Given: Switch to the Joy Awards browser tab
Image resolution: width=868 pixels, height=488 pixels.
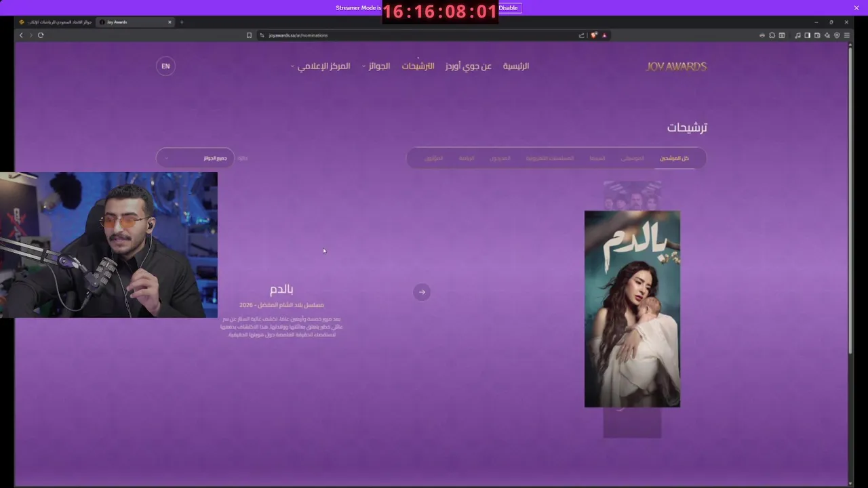Looking at the screenshot, I should [x=136, y=22].
